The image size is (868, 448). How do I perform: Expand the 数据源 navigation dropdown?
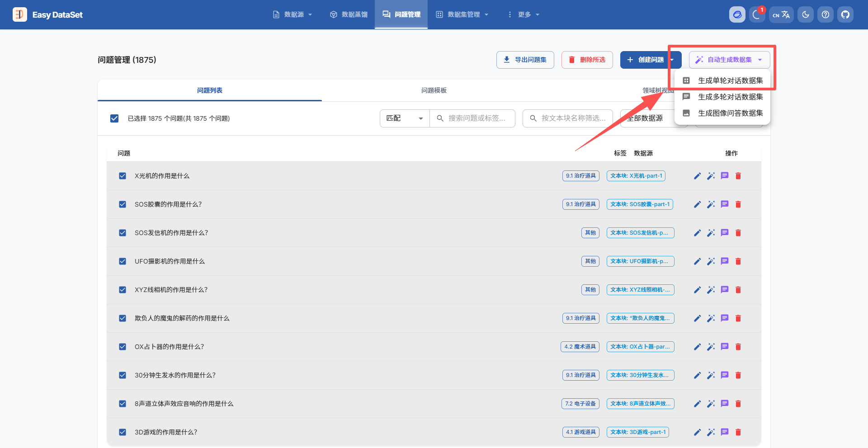[293, 14]
